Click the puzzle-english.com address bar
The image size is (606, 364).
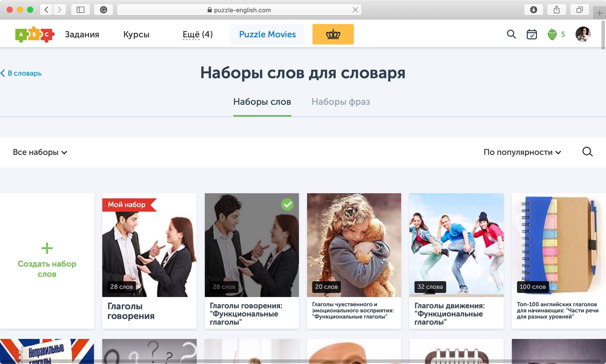click(x=239, y=10)
